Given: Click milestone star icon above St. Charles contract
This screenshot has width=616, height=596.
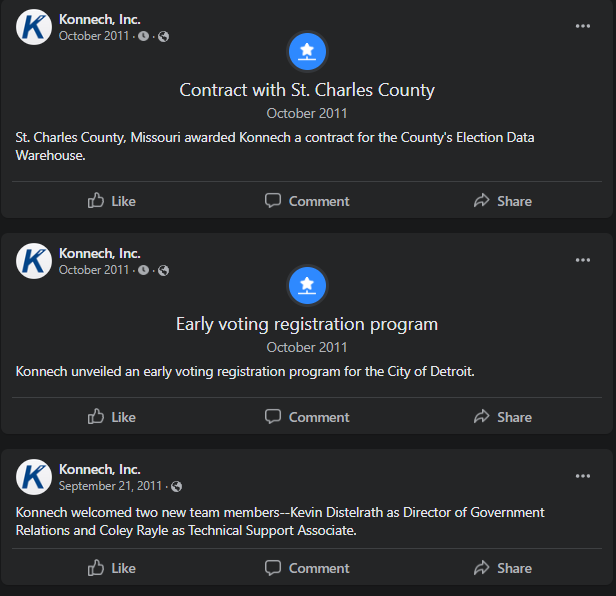Looking at the screenshot, I should [x=307, y=51].
